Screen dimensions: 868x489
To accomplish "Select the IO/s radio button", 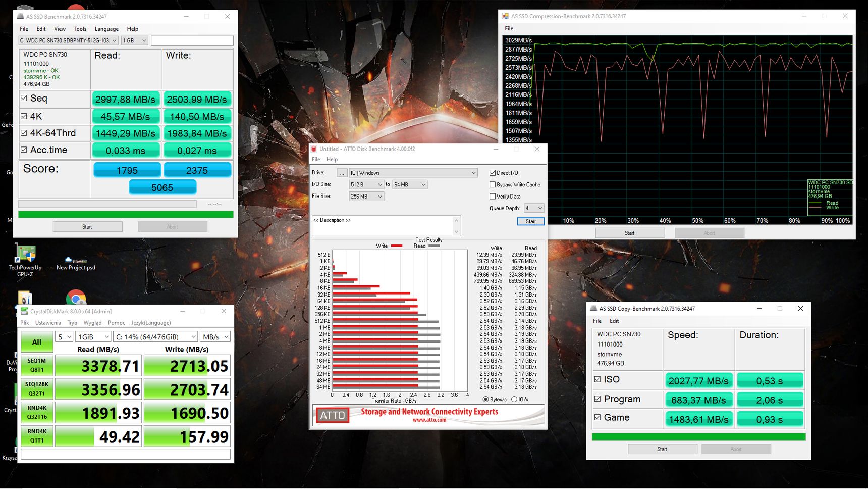I will (514, 399).
